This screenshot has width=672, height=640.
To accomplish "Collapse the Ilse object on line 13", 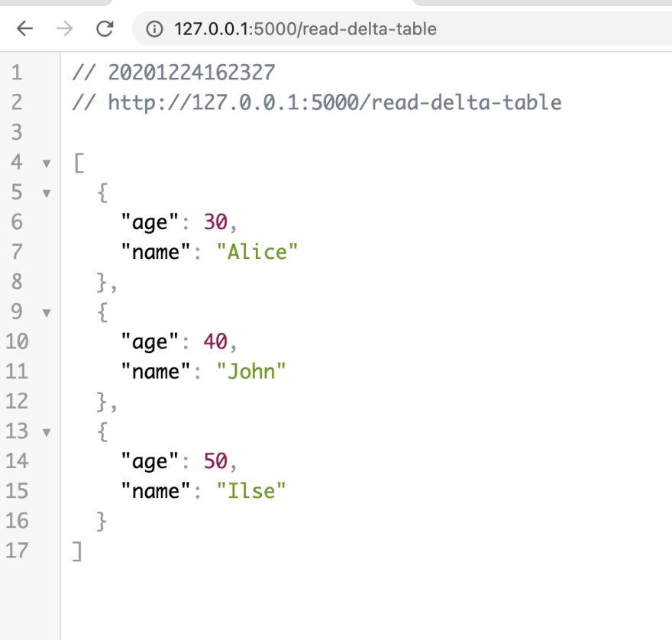I will (x=47, y=432).
